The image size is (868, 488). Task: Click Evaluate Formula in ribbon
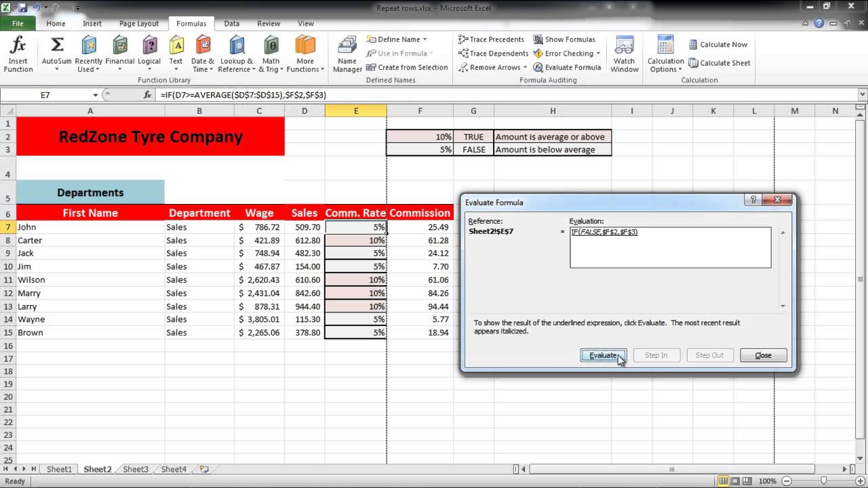click(x=567, y=68)
